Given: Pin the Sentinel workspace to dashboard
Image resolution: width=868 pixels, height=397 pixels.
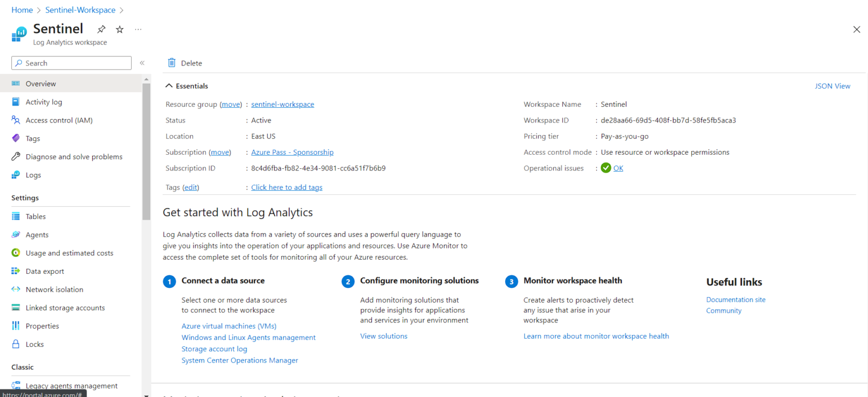Looking at the screenshot, I should [x=101, y=29].
